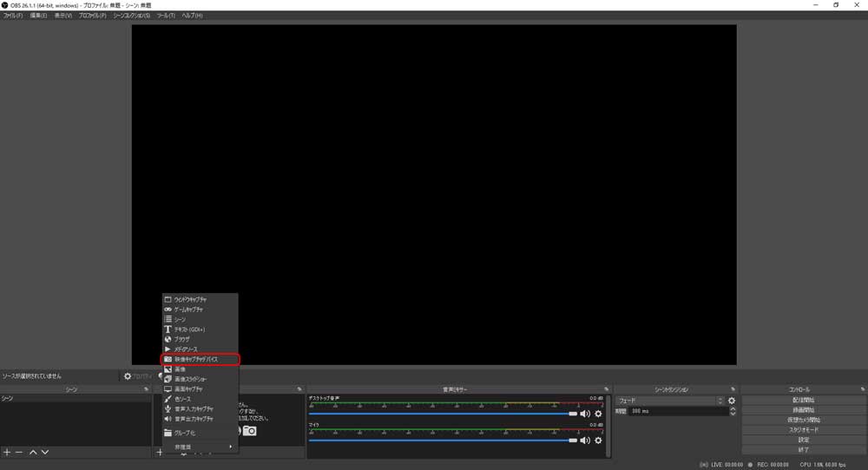Open the 編集(E) menu
The height and width of the screenshot is (470, 868).
point(38,16)
